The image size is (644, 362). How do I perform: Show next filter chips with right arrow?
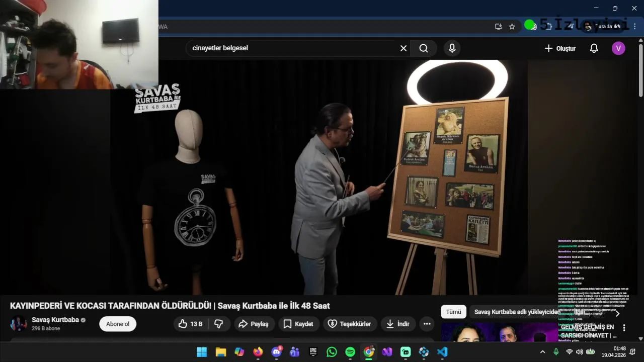tap(618, 313)
